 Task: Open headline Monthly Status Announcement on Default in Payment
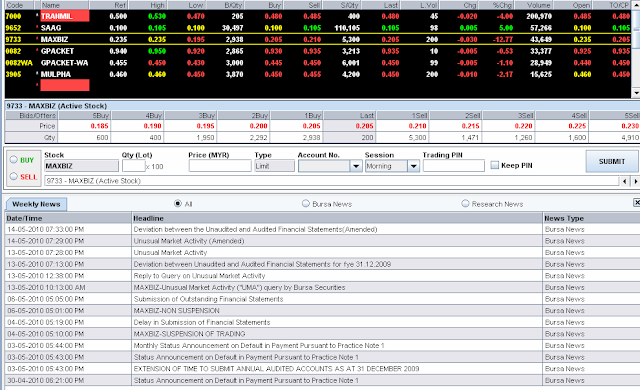point(259,346)
